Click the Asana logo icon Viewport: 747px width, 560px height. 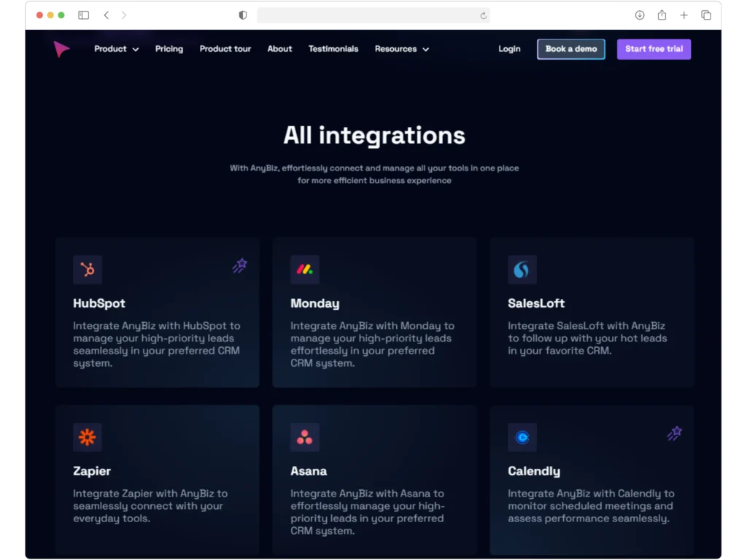(305, 437)
